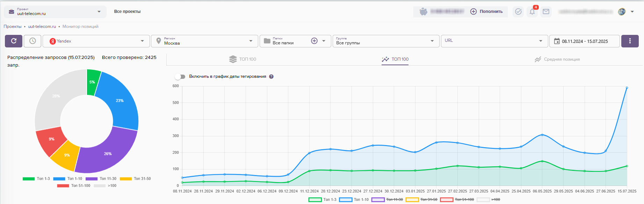Click the Пополнить button
The width and height of the screenshot is (644, 204).
pos(486,12)
